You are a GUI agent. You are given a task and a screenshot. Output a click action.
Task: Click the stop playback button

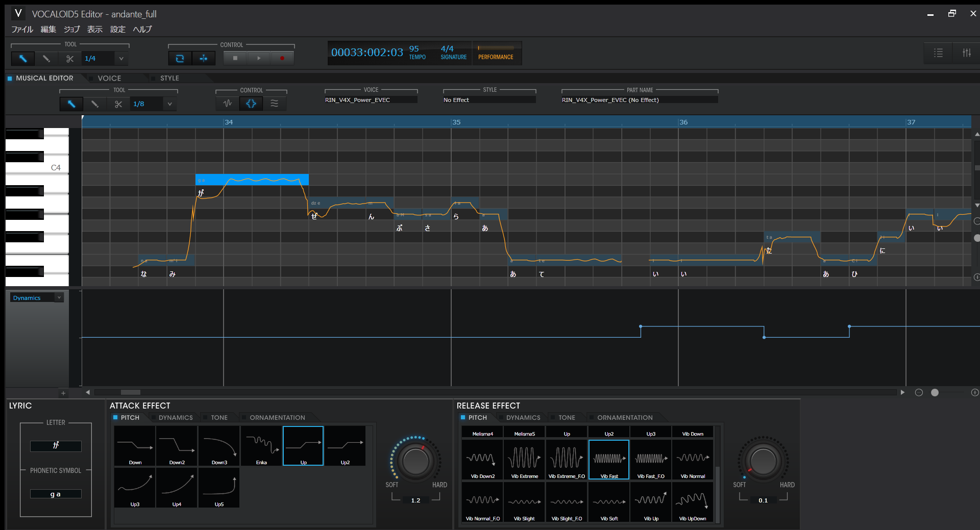235,58
